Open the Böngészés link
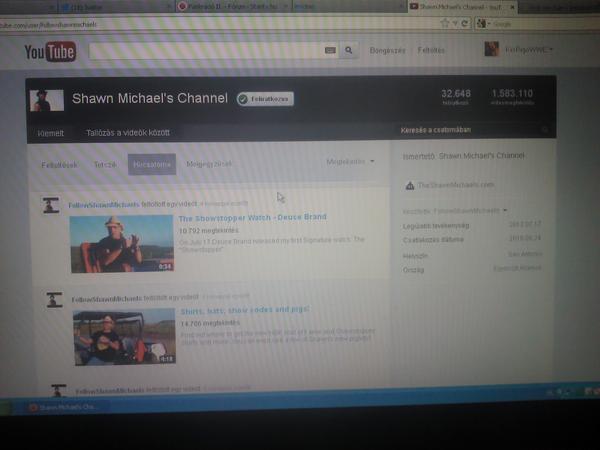Screen dimensions: 600x450 pos(387,51)
